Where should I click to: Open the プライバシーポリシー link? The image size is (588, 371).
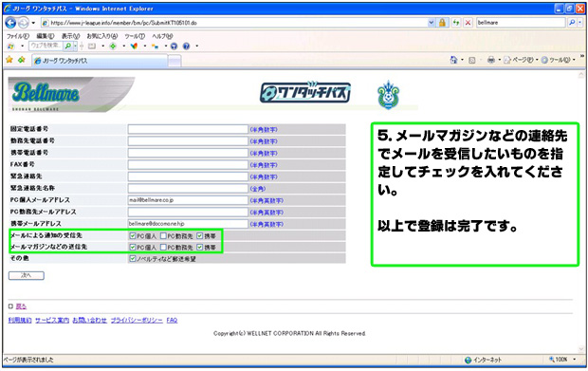137,321
